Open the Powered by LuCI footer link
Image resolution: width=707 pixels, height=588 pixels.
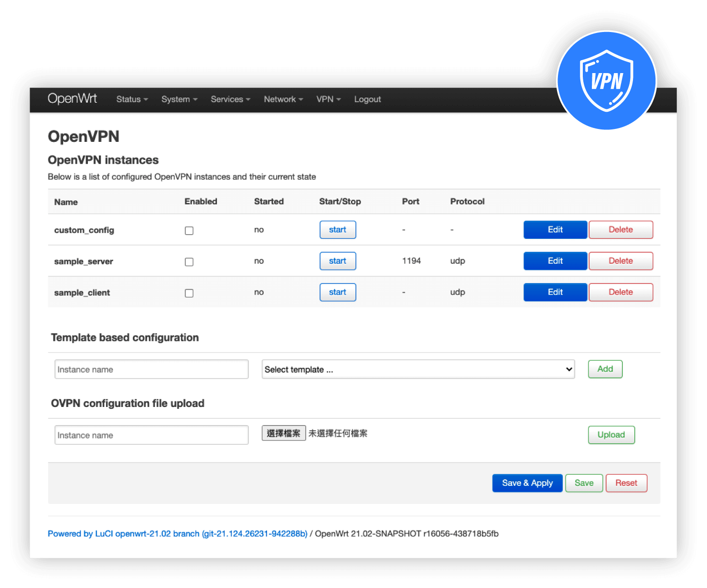coord(178,534)
